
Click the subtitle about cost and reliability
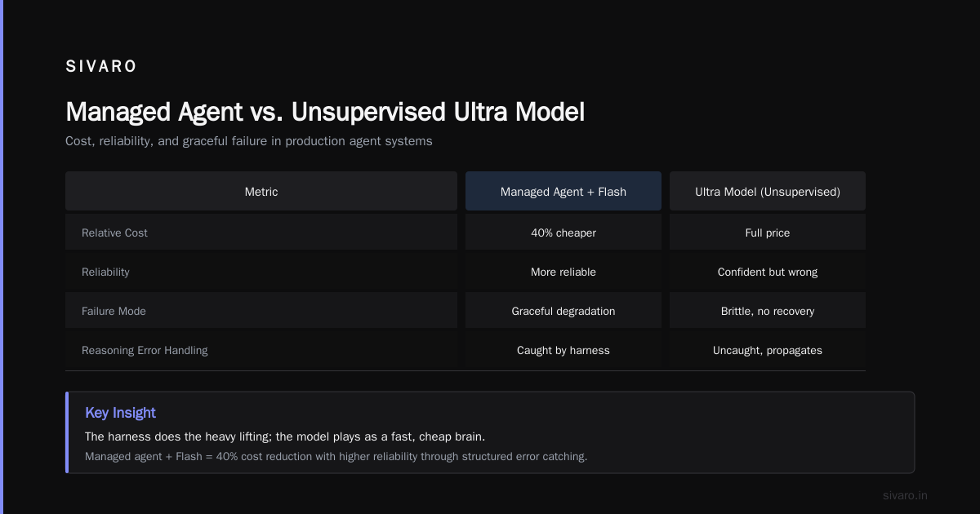249,141
